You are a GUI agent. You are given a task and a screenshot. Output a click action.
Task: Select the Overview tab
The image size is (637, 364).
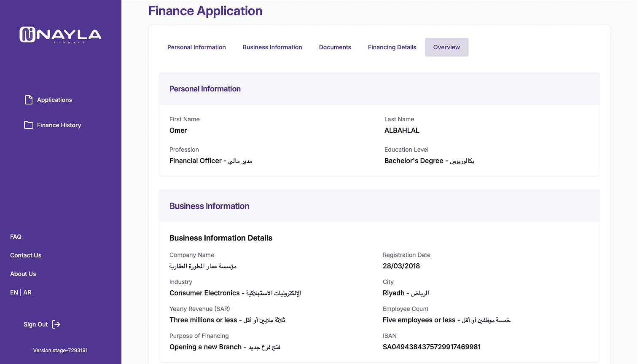446,47
